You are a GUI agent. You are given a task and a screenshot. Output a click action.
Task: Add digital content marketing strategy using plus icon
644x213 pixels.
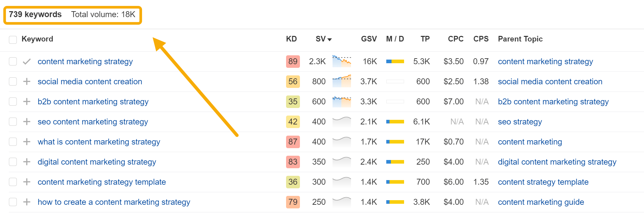[27, 162]
